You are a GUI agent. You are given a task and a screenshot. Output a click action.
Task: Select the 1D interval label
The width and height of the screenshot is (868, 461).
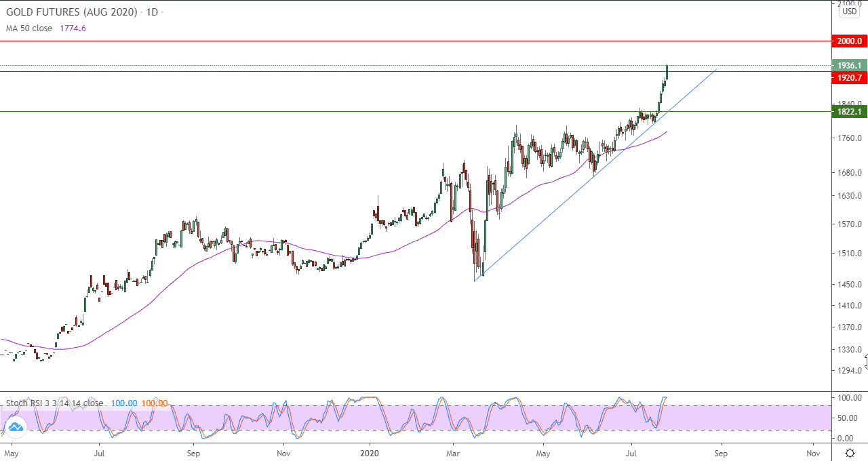tap(153, 12)
